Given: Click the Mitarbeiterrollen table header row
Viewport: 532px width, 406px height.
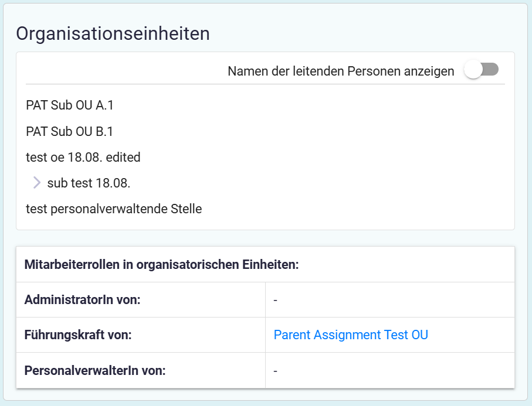Looking at the screenshot, I should click(162, 265).
